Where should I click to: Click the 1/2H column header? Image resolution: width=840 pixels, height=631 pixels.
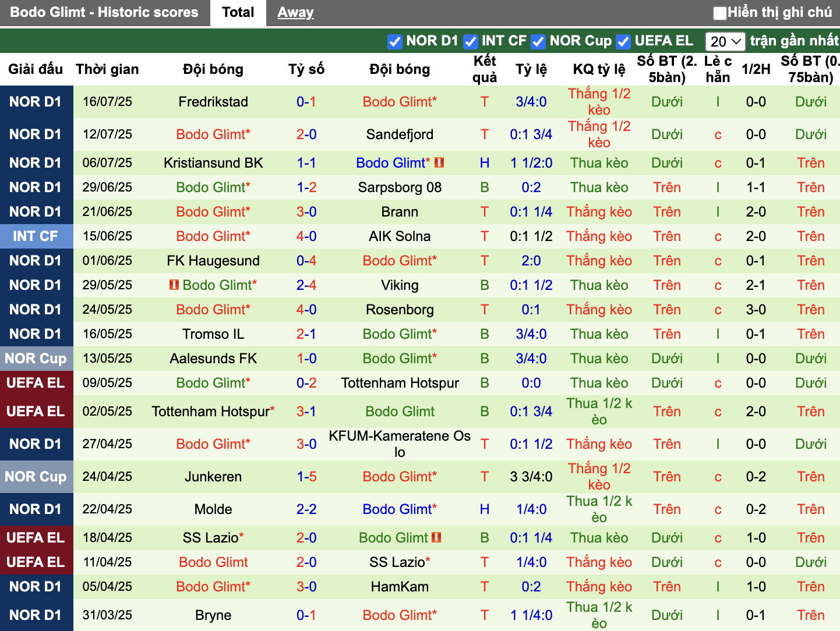pos(756,69)
